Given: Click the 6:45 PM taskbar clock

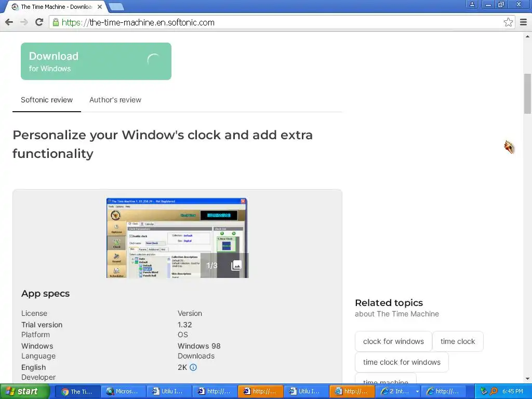Looking at the screenshot, I should (513, 392).
